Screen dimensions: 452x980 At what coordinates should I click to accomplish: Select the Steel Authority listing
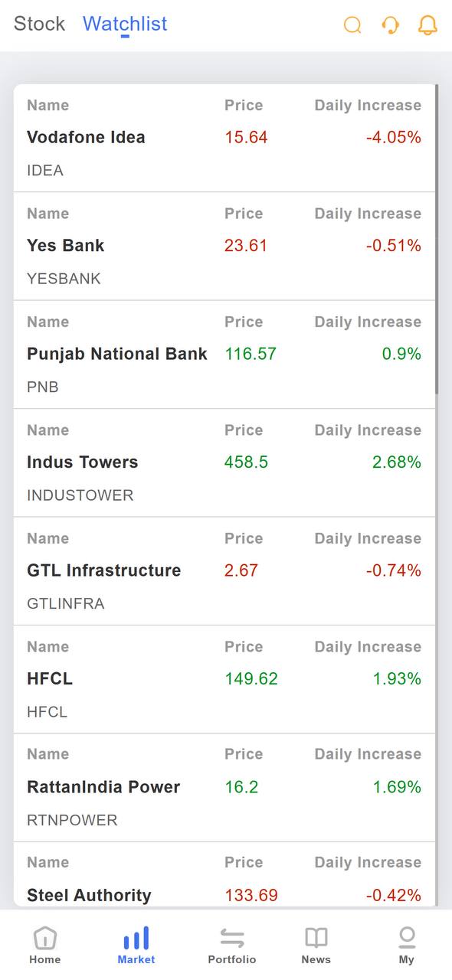[x=224, y=875]
